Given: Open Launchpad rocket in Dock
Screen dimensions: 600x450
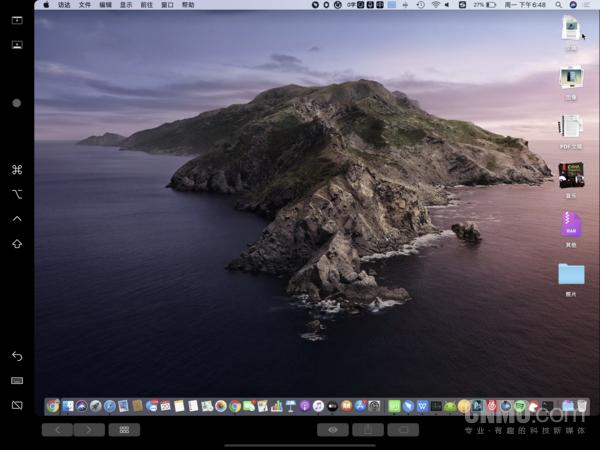Looking at the screenshot, I should coord(96,406).
